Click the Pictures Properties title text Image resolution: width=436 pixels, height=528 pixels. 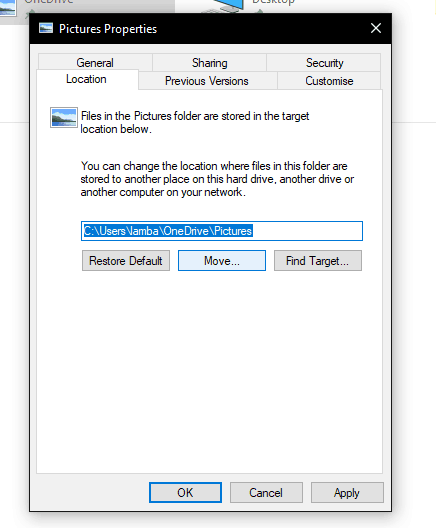(108, 29)
